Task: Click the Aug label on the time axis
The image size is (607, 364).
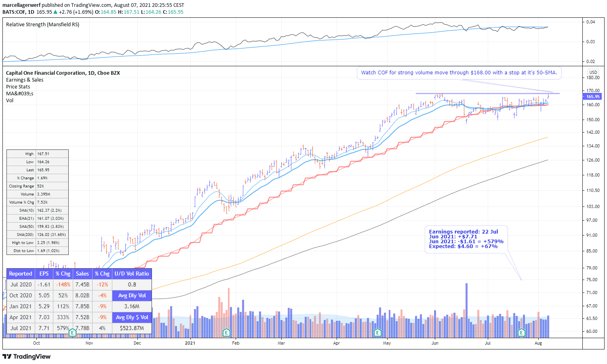Action: coord(538,343)
